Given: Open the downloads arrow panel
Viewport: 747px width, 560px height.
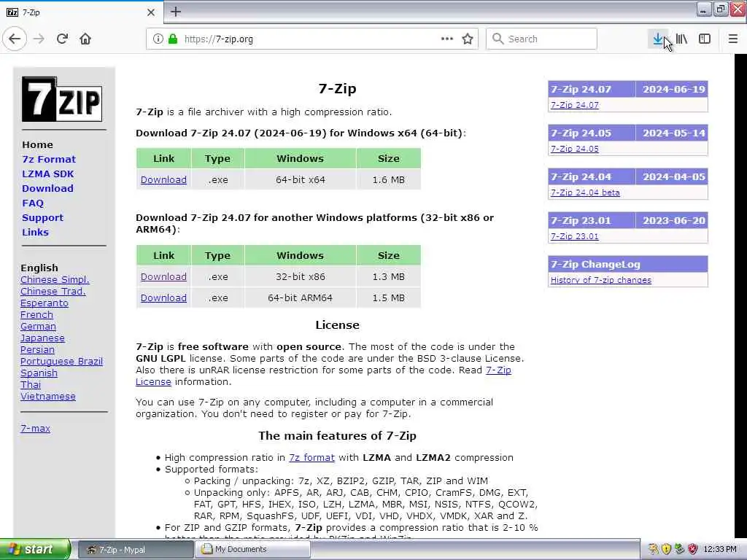Looking at the screenshot, I should click(x=658, y=39).
